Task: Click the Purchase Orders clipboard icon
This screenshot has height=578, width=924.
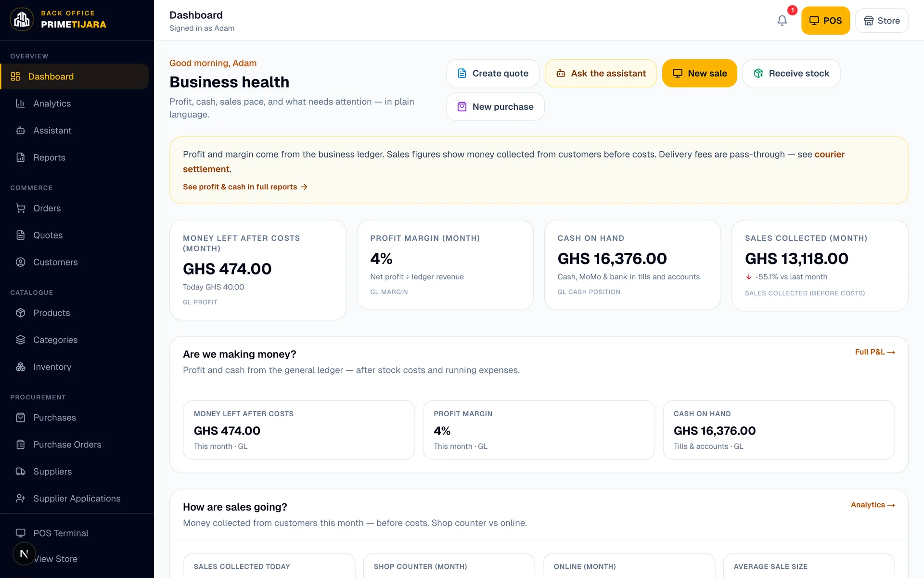Action: tap(20, 445)
